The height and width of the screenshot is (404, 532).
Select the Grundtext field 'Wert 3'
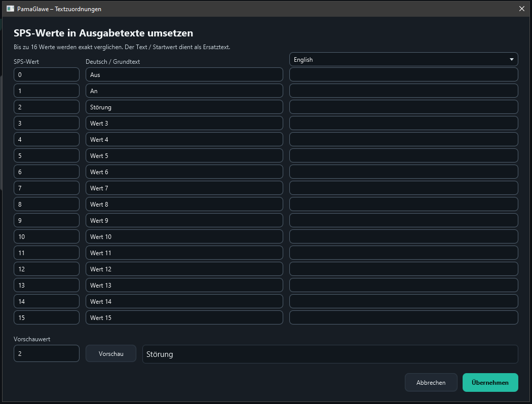(184, 123)
